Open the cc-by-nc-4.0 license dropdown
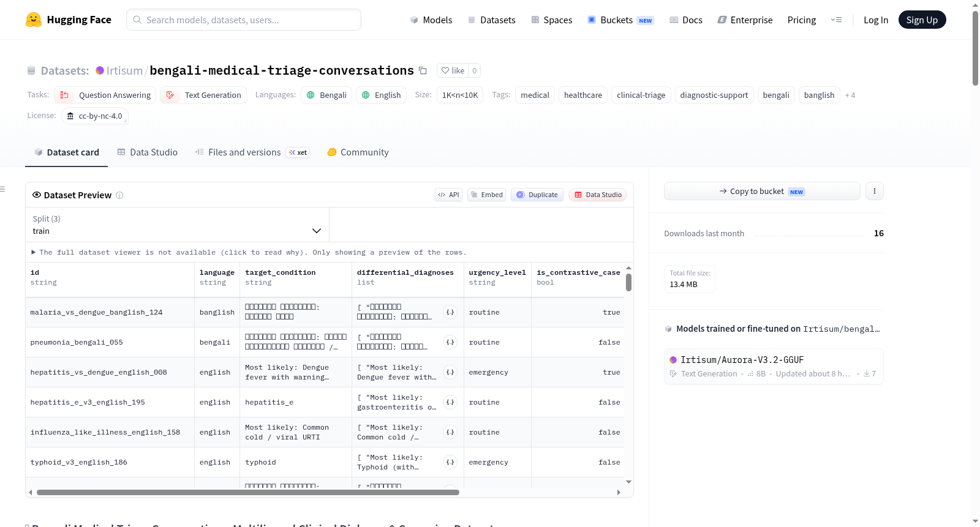 pyautogui.click(x=95, y=116)
